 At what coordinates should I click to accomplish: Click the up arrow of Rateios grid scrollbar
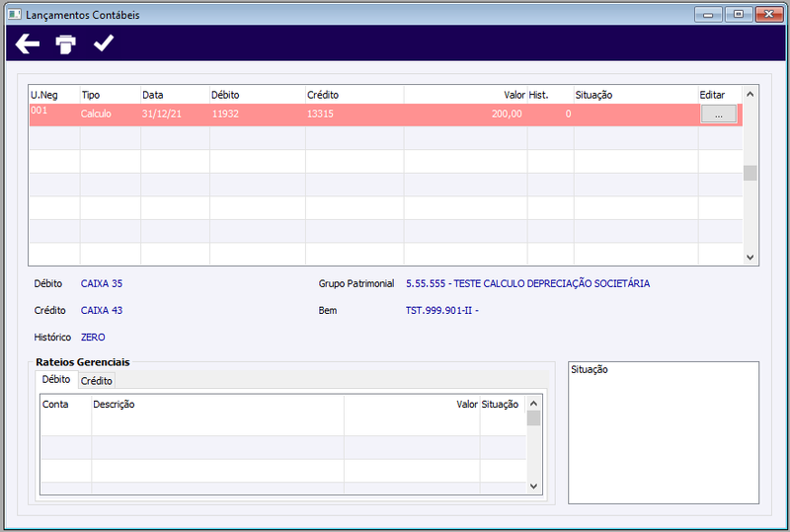(x=533, y=403)
